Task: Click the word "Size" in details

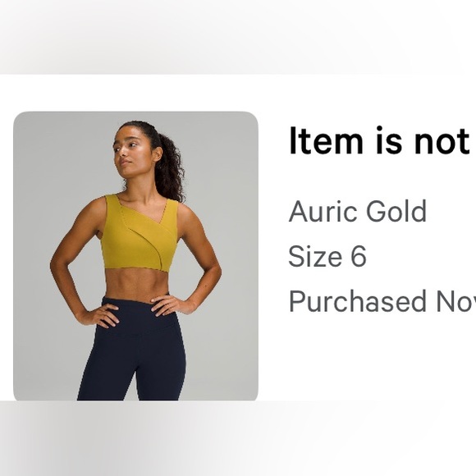Action: pyautogui.click(x=315, y=256)
